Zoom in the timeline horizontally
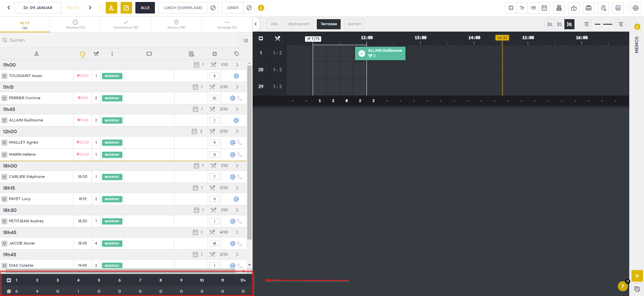Image resolution: width=644 pixels, height=296 pixels. pyautogui.click(x=621, y=24)
